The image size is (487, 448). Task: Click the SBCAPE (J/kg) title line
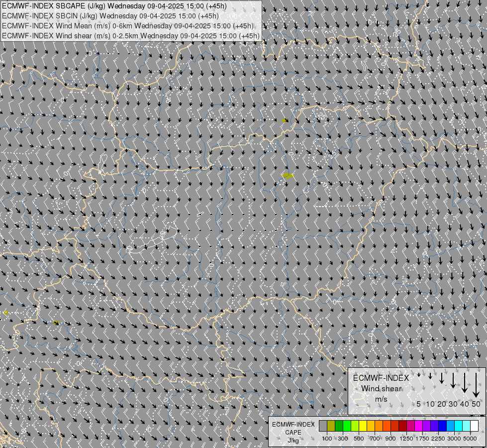pos(114,6)
